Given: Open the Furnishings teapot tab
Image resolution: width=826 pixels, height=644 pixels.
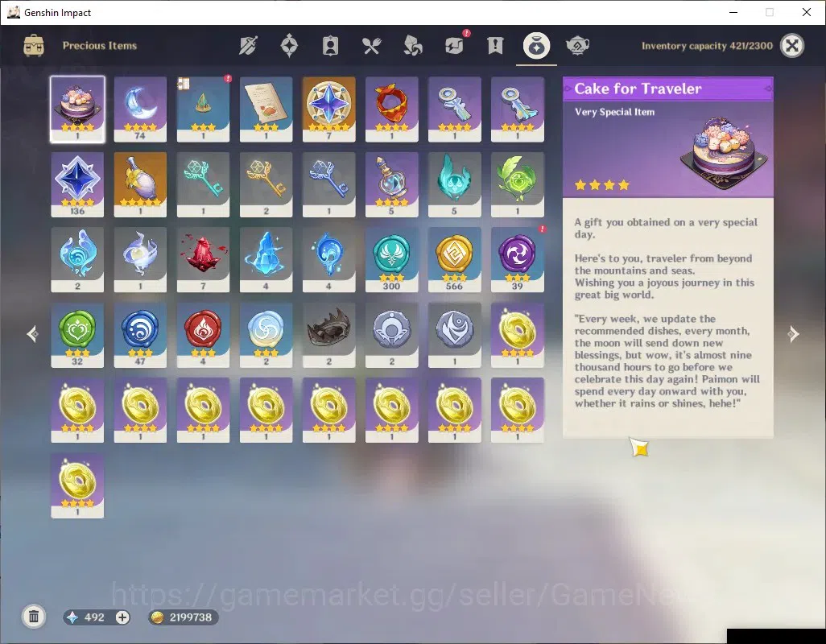Looking at the screenshot, I should click(577, 46).
